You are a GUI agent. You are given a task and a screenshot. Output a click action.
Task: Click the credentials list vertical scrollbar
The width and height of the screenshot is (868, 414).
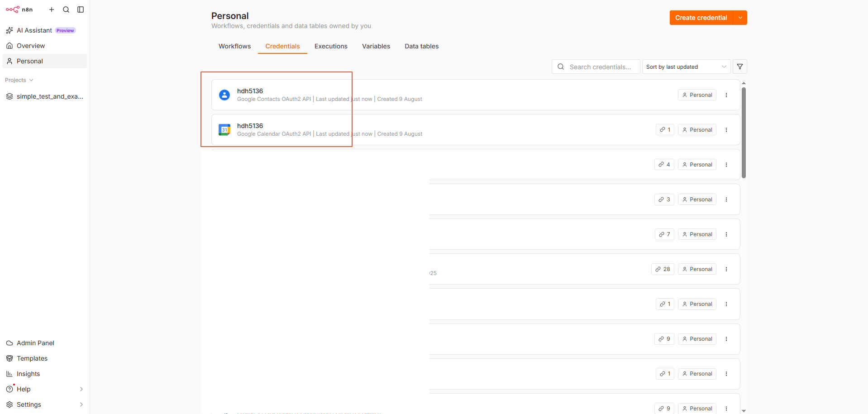tap(744, 133)
